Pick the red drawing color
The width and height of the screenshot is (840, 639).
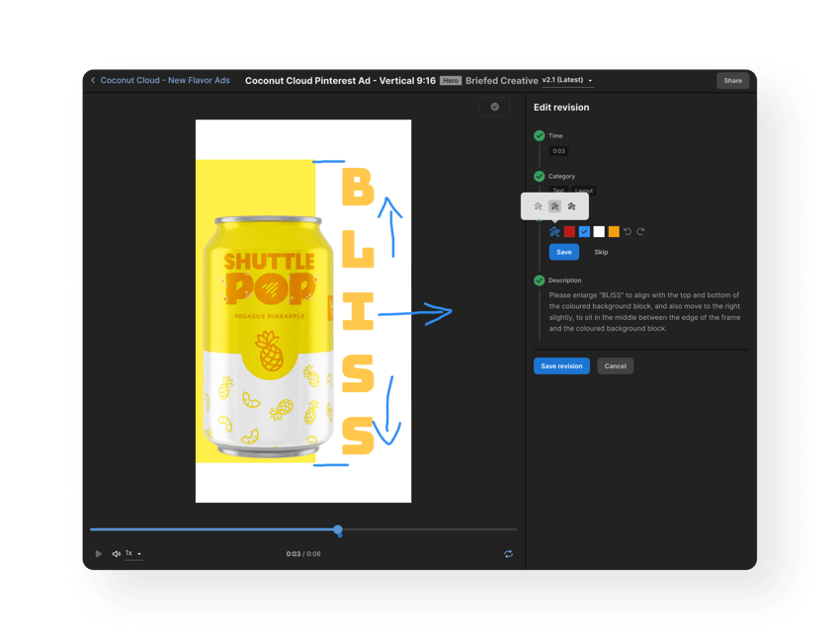point(569,232)
